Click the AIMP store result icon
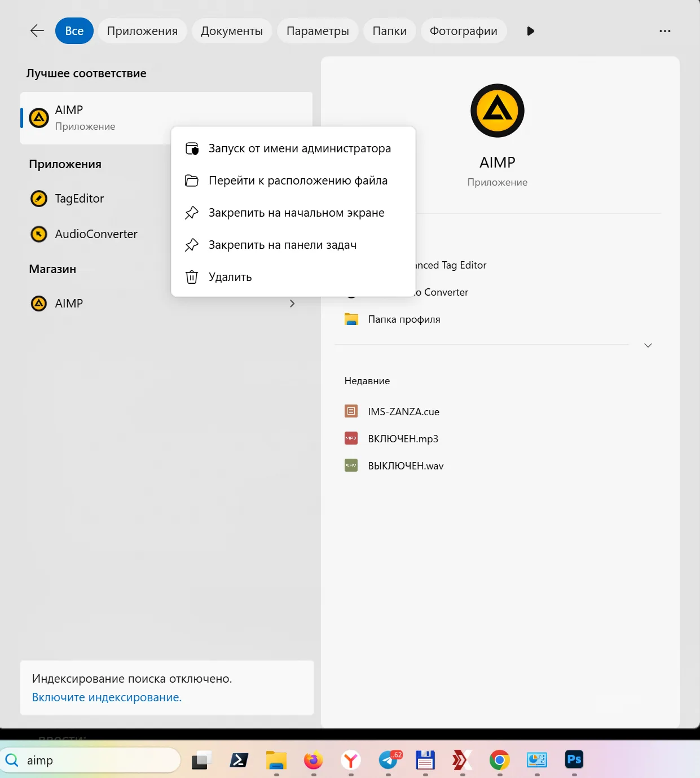 (x=39, y=304)
